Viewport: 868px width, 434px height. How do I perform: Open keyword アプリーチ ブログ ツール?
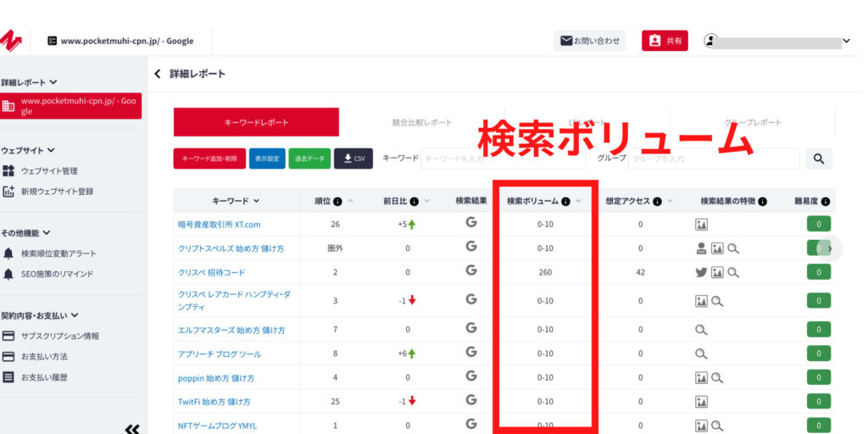point(220,353)
